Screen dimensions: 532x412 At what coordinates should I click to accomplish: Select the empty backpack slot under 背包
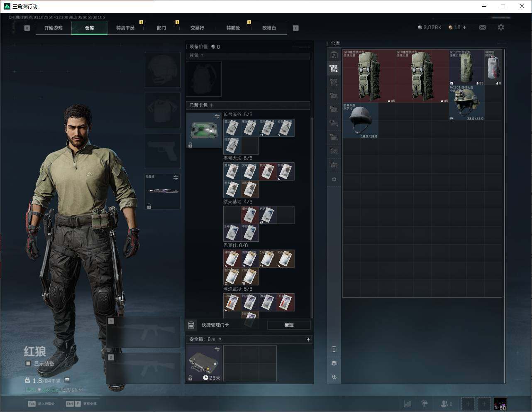click(x=204, y=79)
